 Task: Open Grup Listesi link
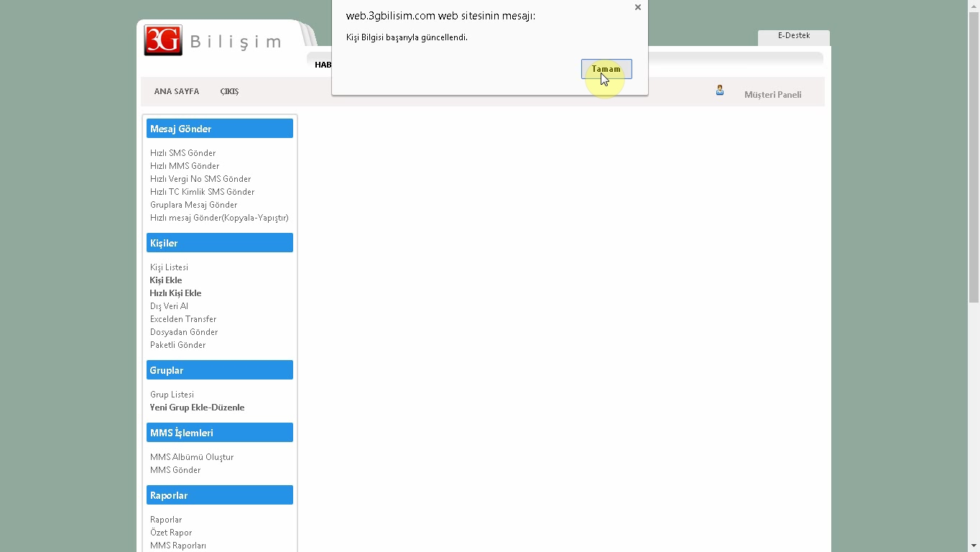coord(172,395)
